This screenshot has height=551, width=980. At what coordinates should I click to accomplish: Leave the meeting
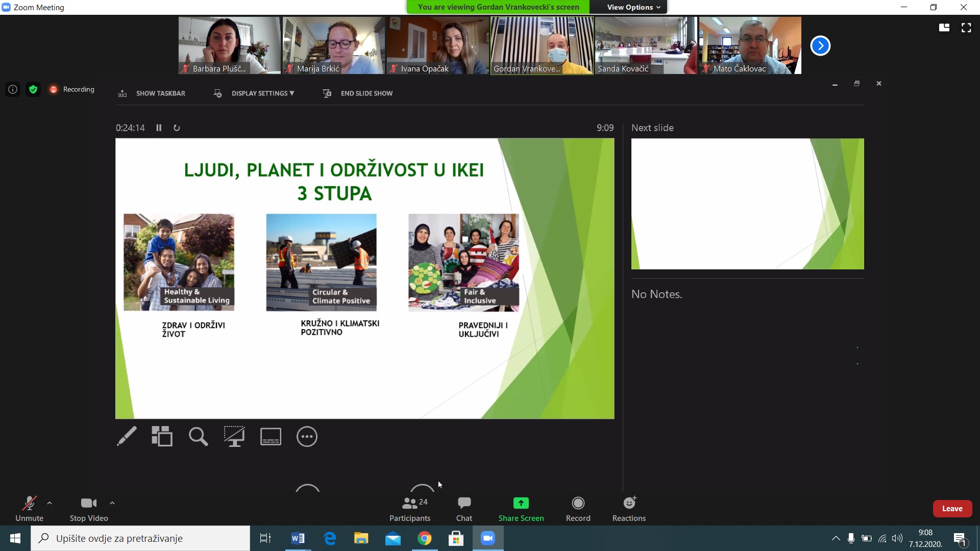pyautogui.click(x=952, y=509)
